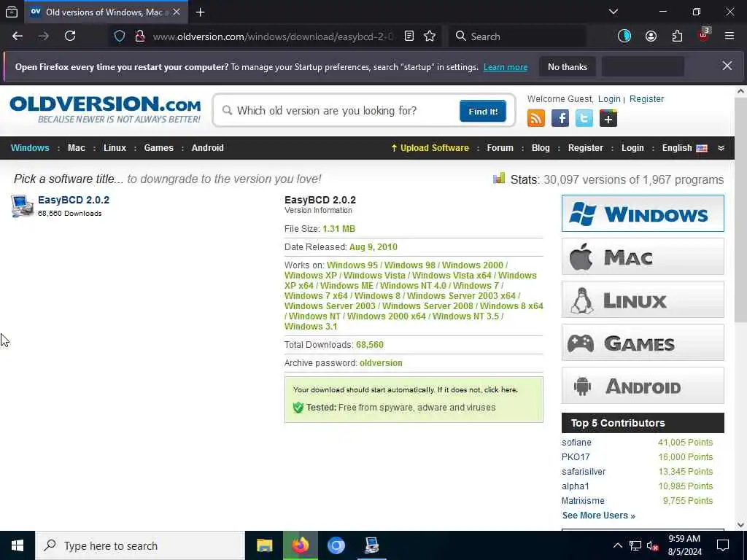Image resolution: width=747 pixels, height=560 pixels.
Task: Click No thanks in the notification bar
Action: (x=568, y=66)
